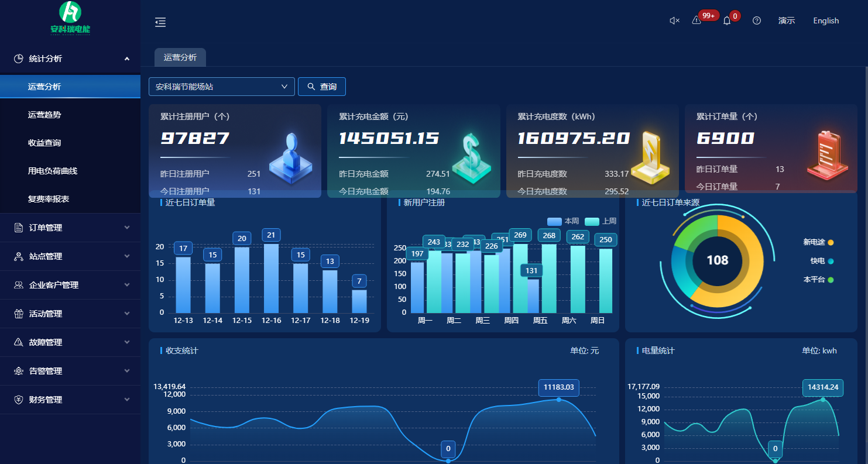Click the 14314.24 peak point in 电量统计

(x=823, y=400)
